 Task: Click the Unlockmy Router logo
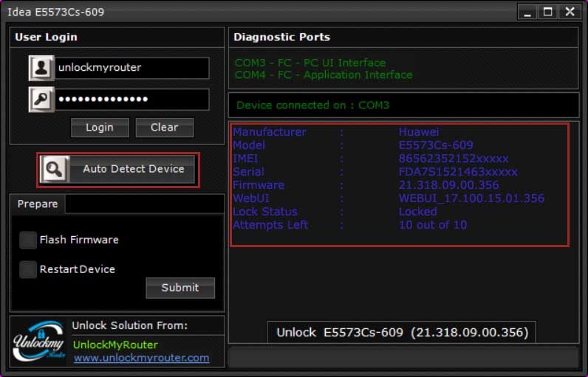point(38,341)
